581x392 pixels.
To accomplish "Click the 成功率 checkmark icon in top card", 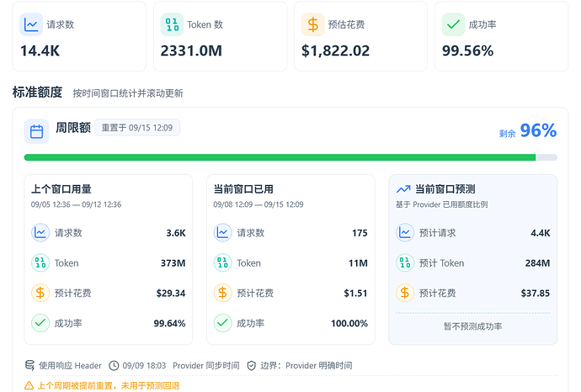I will coord(453,24).
